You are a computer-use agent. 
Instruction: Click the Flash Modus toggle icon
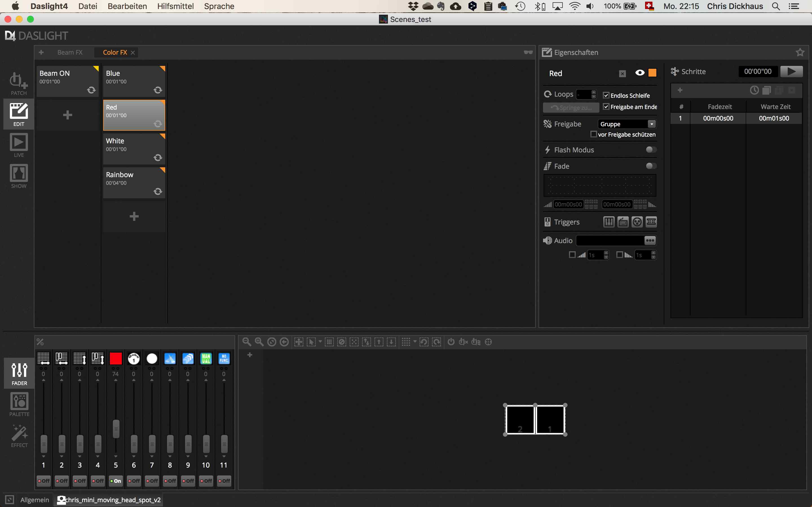click(x=650, y=150)
